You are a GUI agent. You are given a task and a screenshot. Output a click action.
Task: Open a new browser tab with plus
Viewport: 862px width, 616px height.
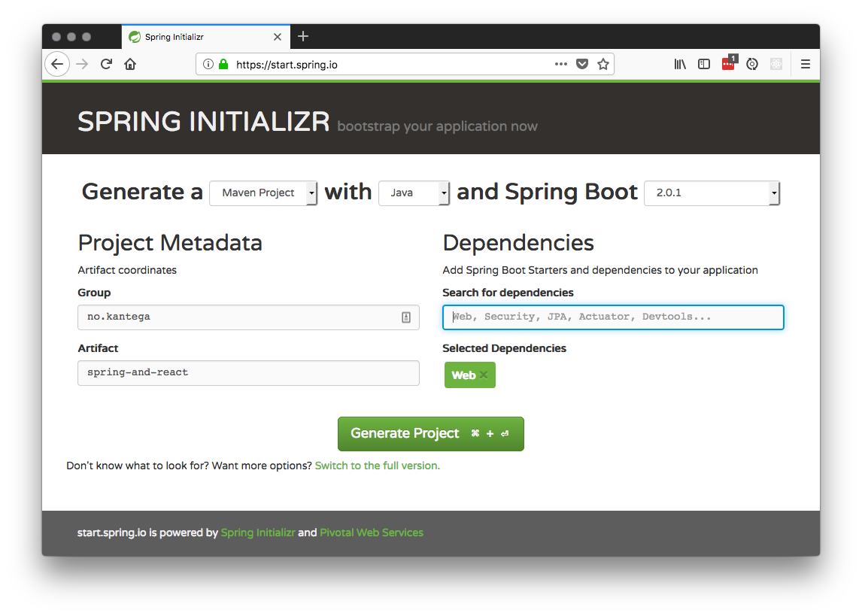303,36
